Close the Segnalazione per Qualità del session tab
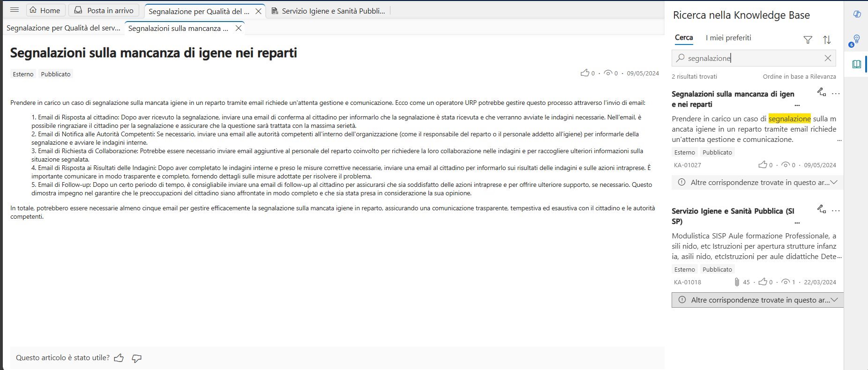 [x=258, y=11]
